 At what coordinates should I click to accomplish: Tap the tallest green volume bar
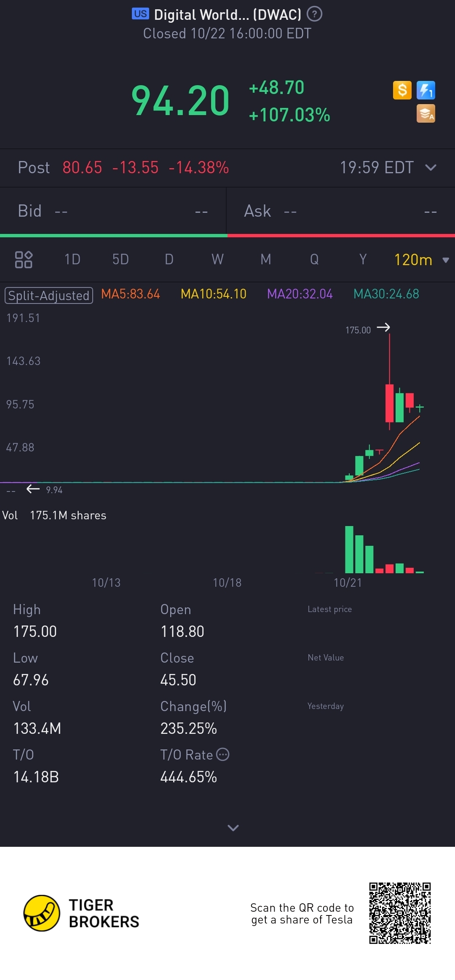coord(349,550)
